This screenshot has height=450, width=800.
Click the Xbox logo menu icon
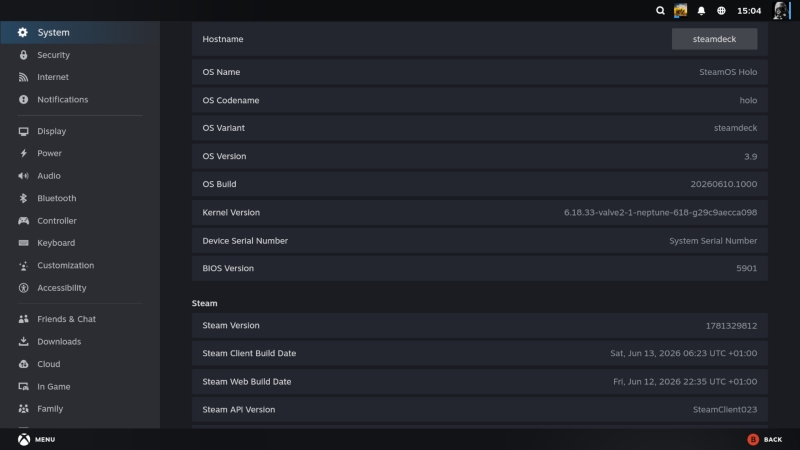[24, 439]
